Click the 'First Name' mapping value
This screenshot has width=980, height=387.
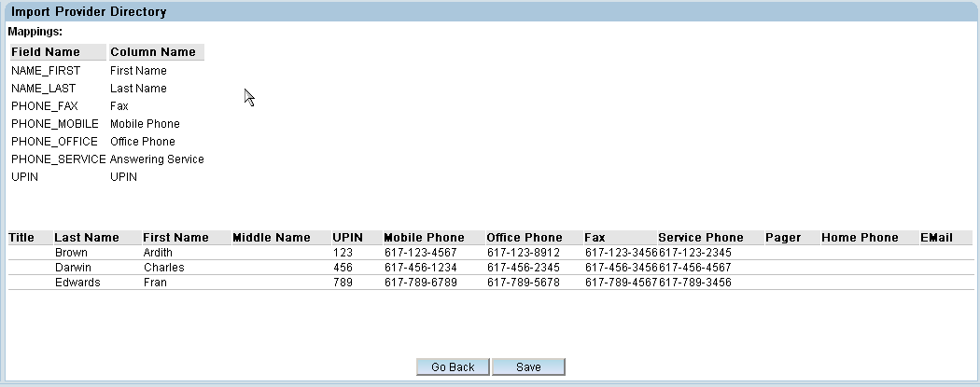138,71
